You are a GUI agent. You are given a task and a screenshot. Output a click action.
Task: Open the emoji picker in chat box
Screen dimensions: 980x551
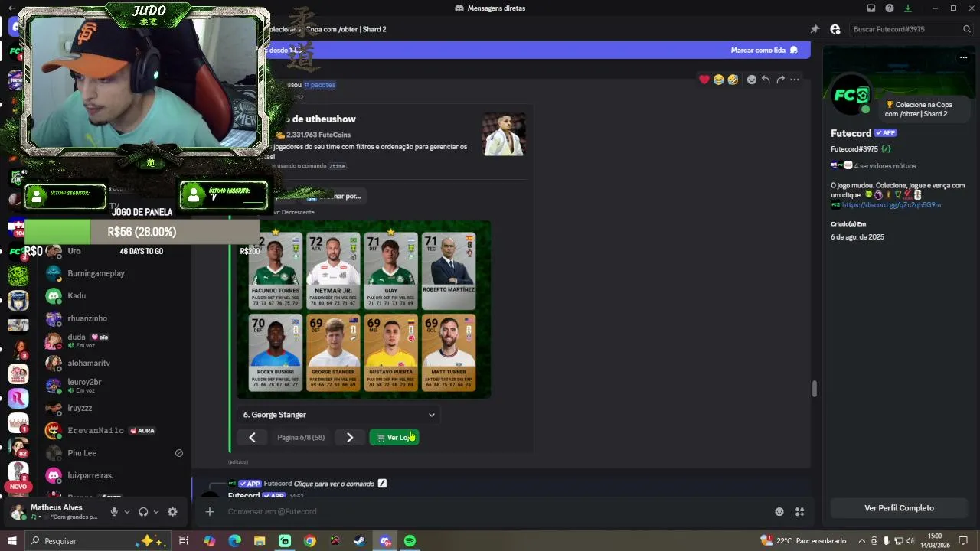(779, 511)
